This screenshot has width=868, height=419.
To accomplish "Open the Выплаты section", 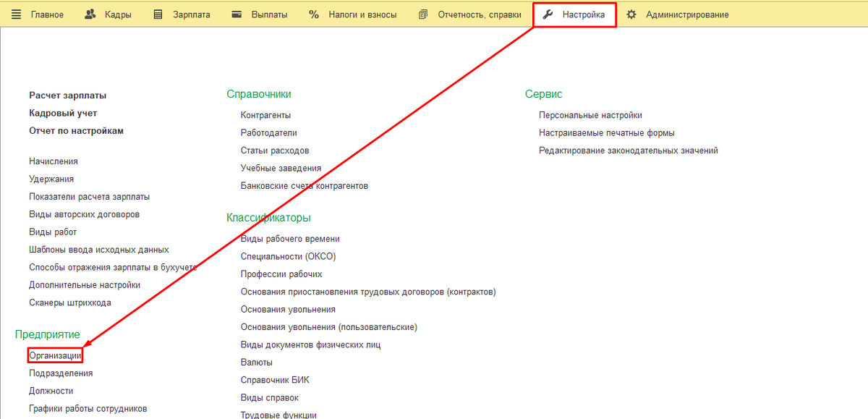I will tap(269, 14).
